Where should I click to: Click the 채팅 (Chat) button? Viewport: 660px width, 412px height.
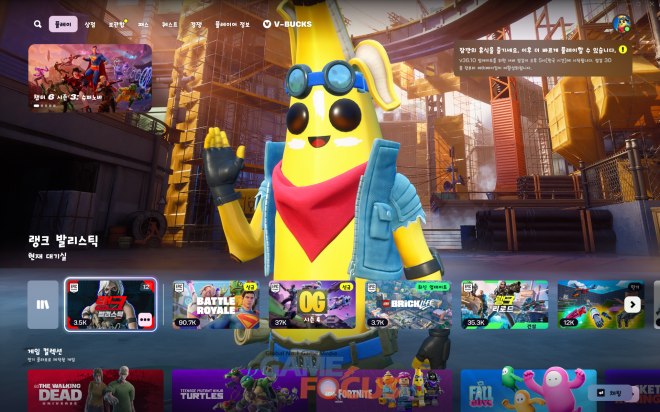click(x=610, y=393)
